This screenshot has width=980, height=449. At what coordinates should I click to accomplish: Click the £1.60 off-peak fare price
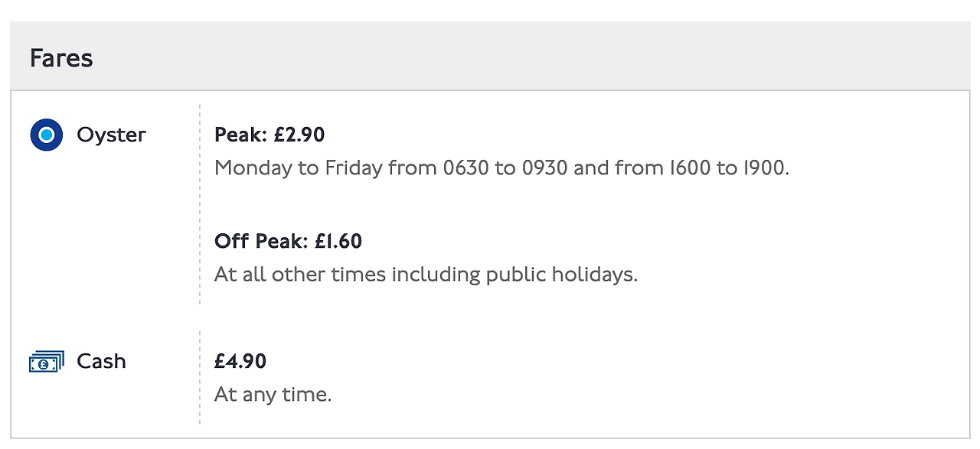(338, 242)
